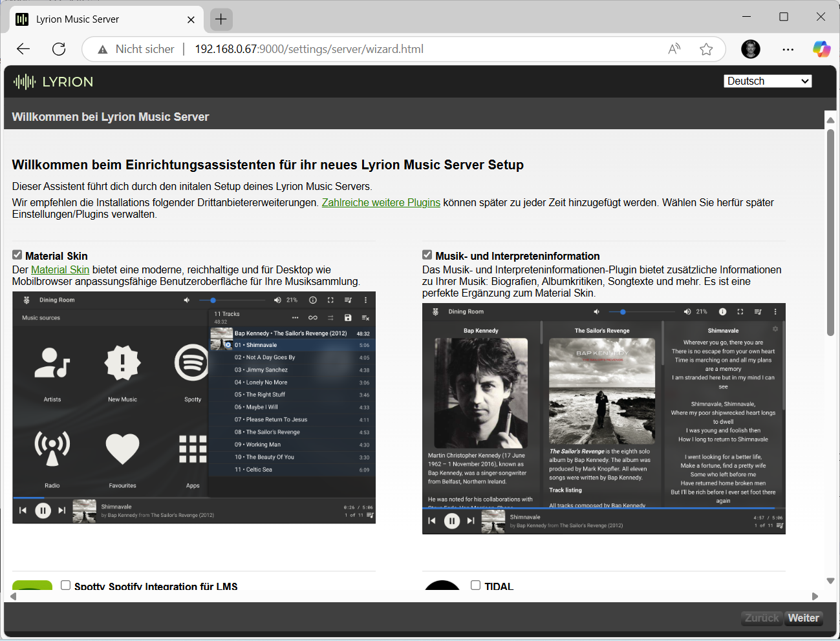Open the Material Skin description link
The width and height of the screenshot is (840, 641).
60,270
